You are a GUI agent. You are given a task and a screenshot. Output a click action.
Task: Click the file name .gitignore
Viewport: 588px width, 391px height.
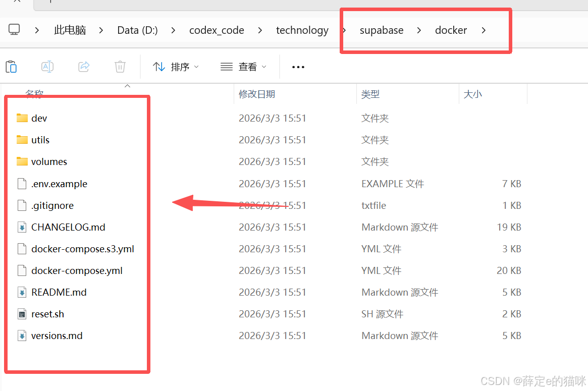click(52, 206)
